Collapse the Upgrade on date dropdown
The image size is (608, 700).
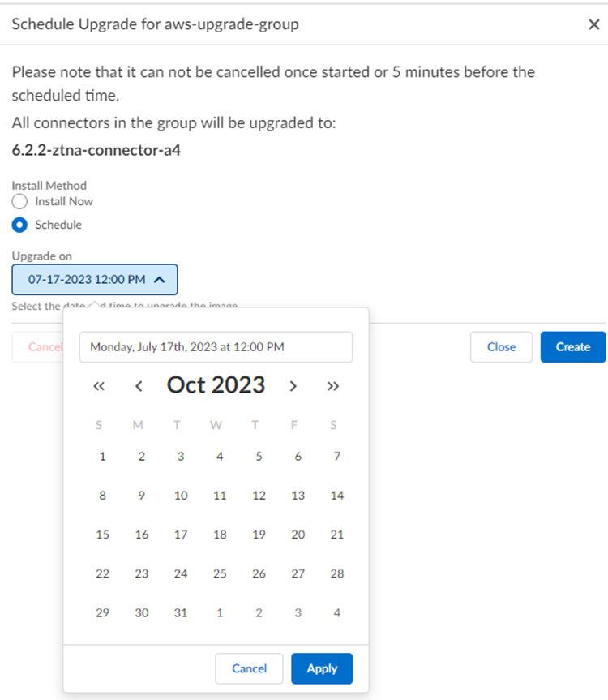click(94, 280)
